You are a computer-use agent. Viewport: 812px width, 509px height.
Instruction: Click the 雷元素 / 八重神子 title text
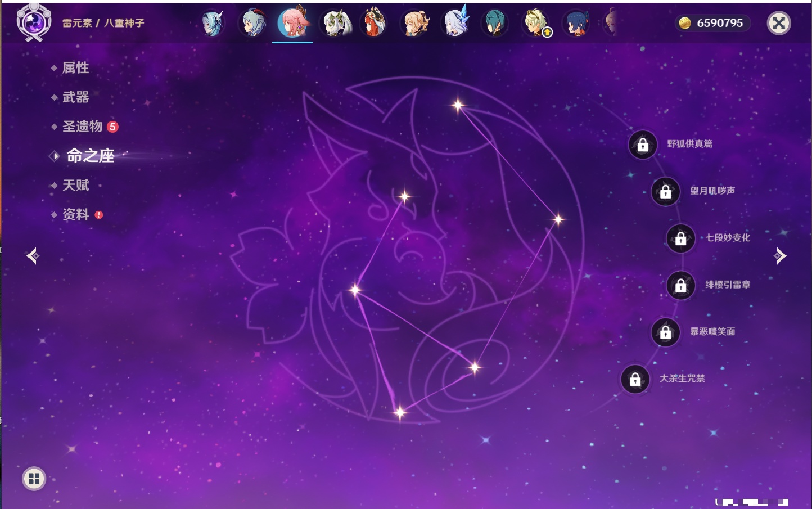pos(103,23)
